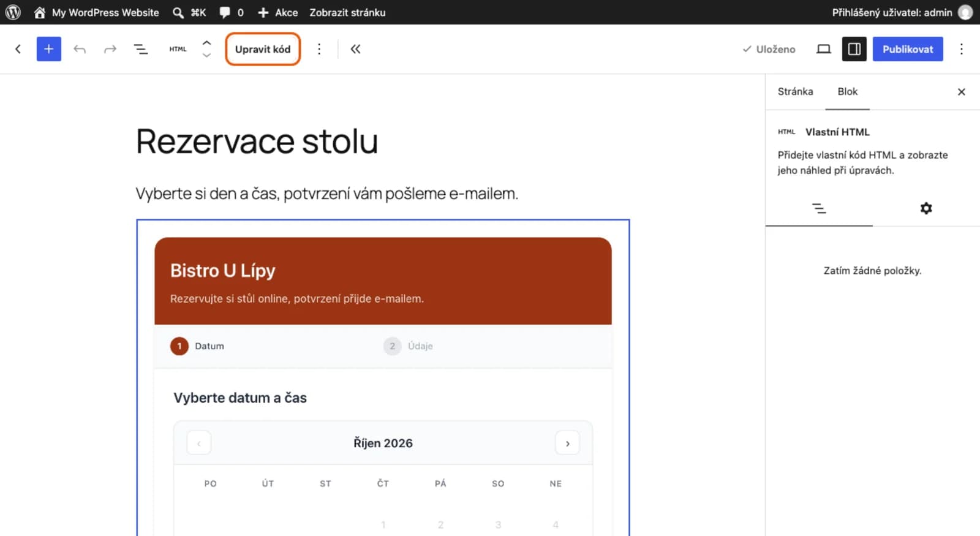The height and width of the screenshot is (536, 980).
Task: Click the Rezervace stolu page title
Action: pos(257,142)
